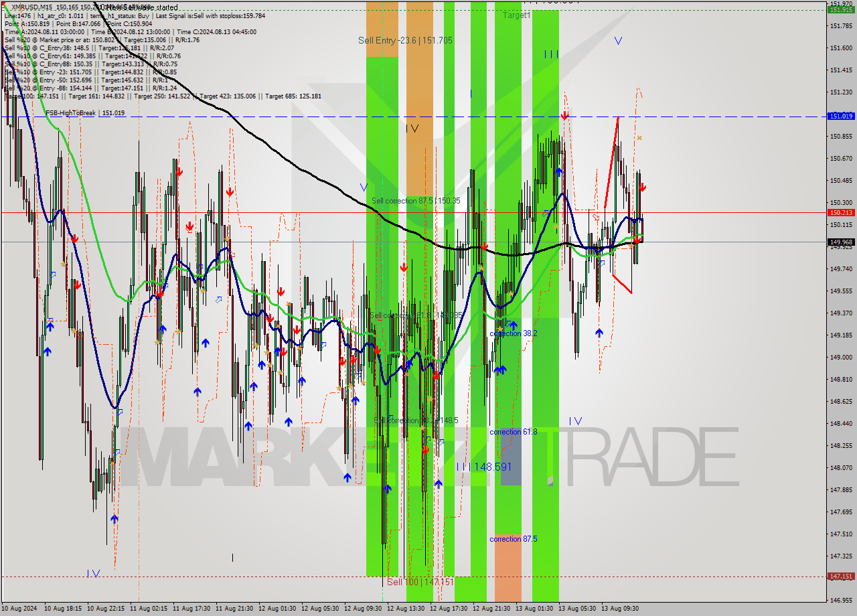Click the '11 Aug 02:15' time axis label
The image size is (857, 616).
point(149,609)
